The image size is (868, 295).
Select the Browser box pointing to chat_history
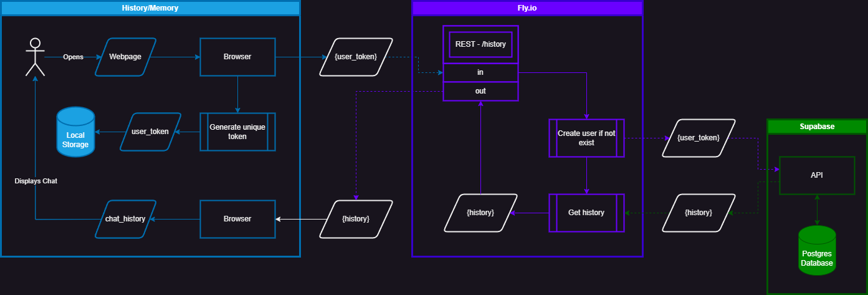(x=237, y=219)
